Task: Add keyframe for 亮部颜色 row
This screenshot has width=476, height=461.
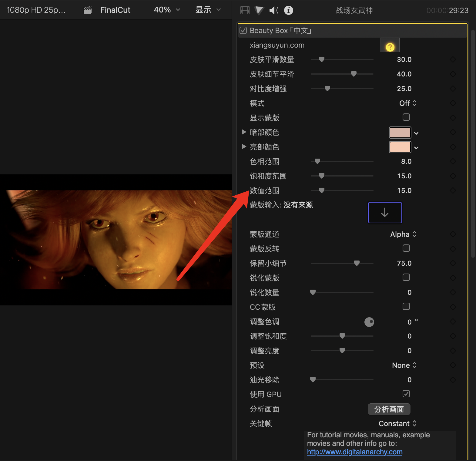Action: 453,147
